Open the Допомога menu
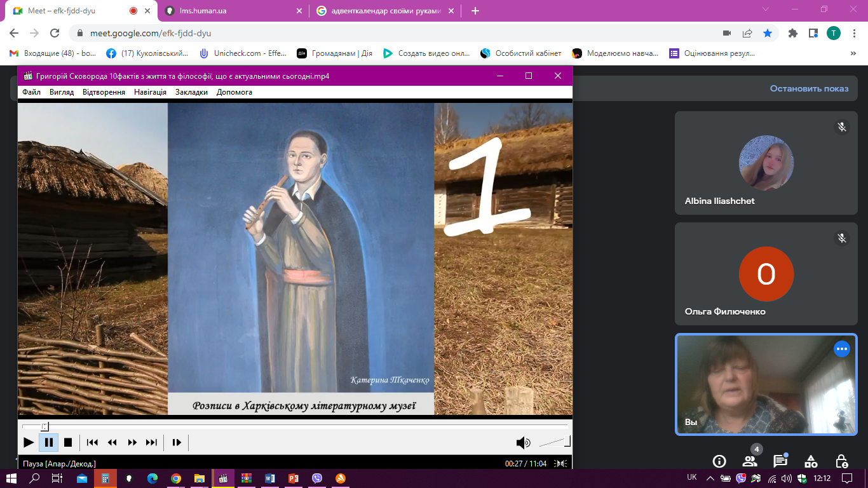 pyautogui.click(x=234, y=92)
